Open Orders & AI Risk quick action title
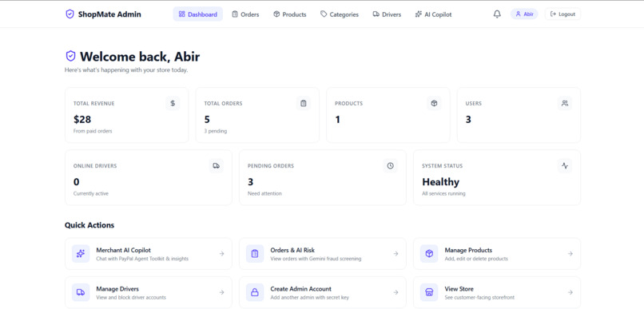This screenshot has height=309, width=644. [292, 250]
